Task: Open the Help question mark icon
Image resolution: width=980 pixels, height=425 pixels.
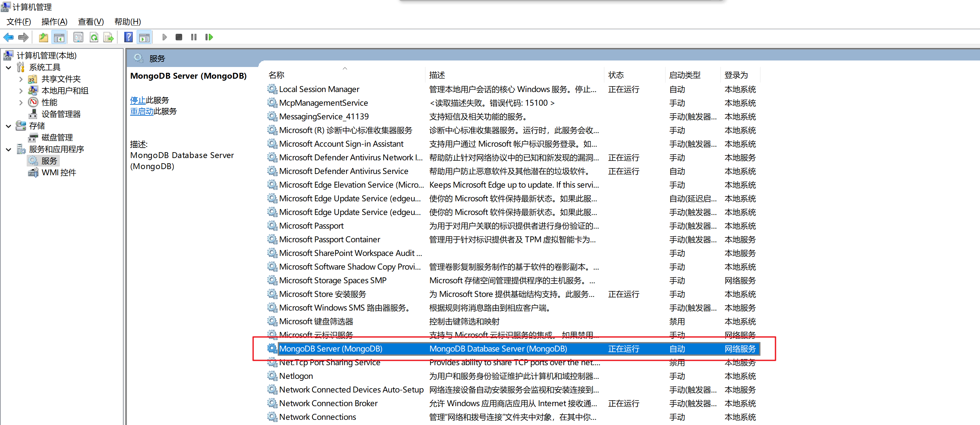Action: tap(128, 37)
